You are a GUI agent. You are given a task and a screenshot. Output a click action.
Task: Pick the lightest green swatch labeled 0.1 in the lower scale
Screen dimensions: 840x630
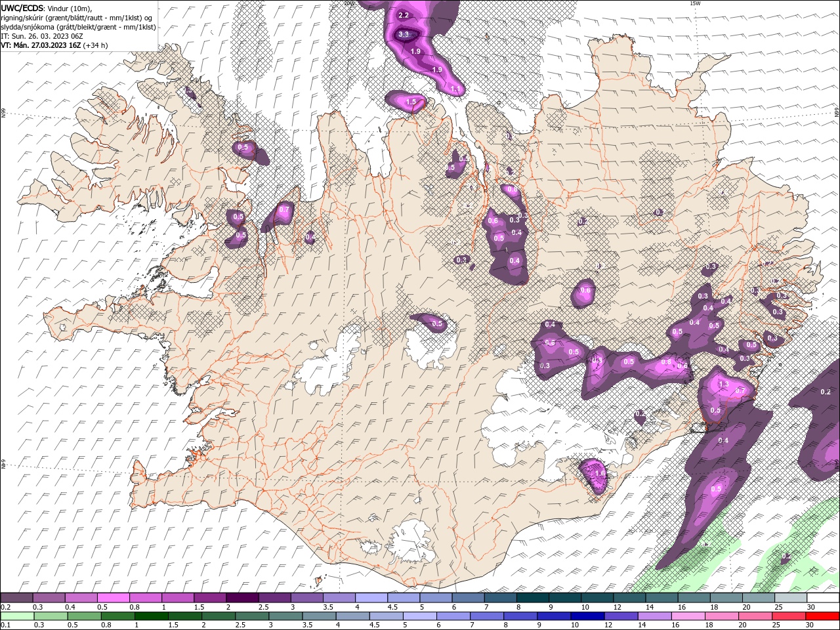(17, 616)
